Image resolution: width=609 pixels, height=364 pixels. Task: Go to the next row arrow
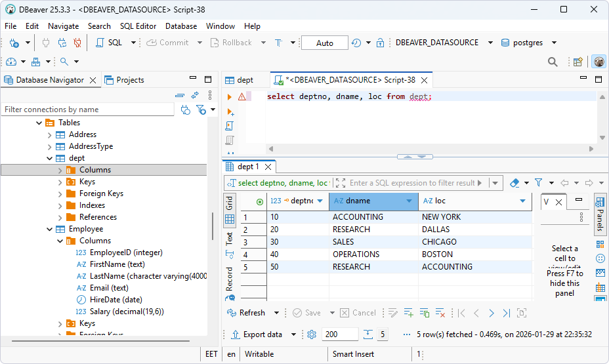(492, 313)
